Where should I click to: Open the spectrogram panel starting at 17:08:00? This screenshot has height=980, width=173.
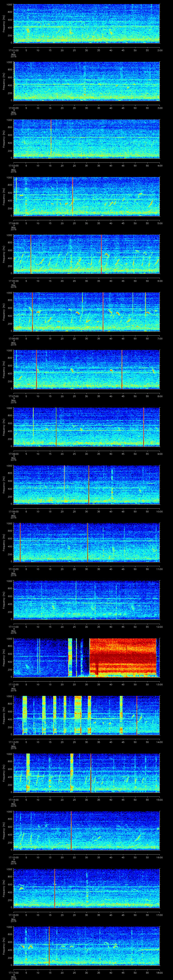(87, 427)
